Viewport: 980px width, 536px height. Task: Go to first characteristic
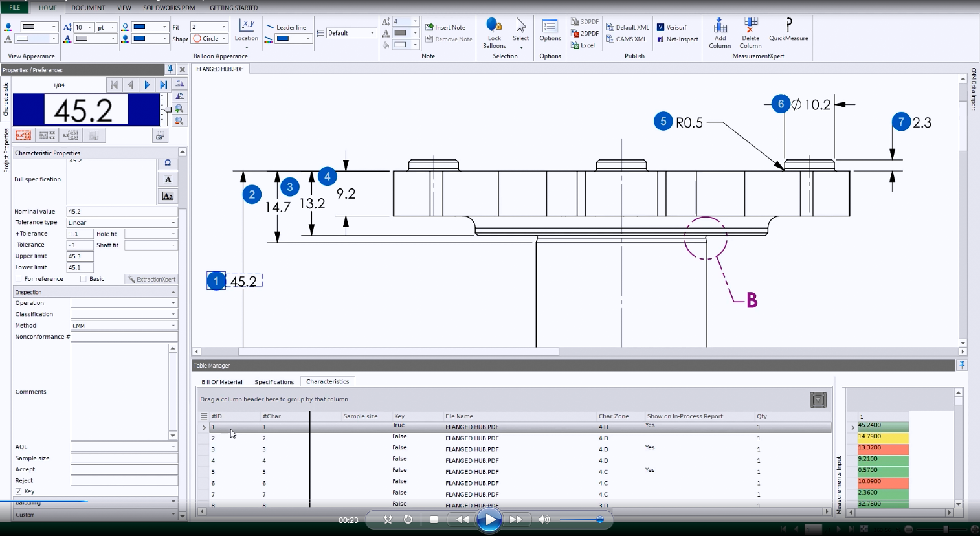[x=115, y=85]
